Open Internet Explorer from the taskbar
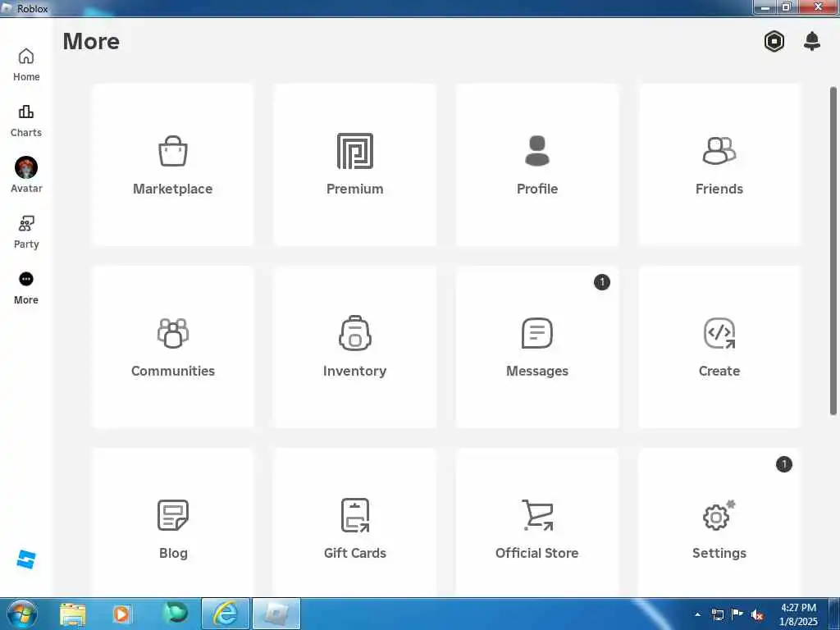Viewport: 840px width, 630px height. point(226,614)
